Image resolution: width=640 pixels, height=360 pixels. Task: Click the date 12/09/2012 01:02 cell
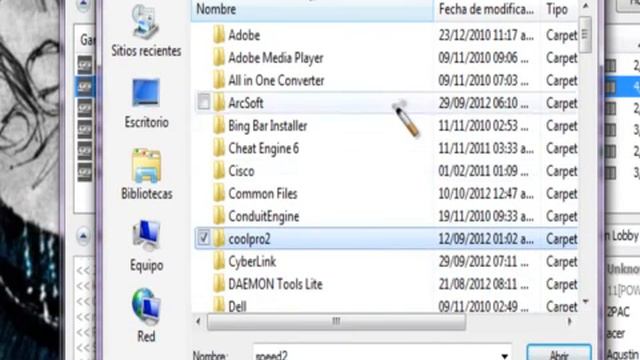486,239
